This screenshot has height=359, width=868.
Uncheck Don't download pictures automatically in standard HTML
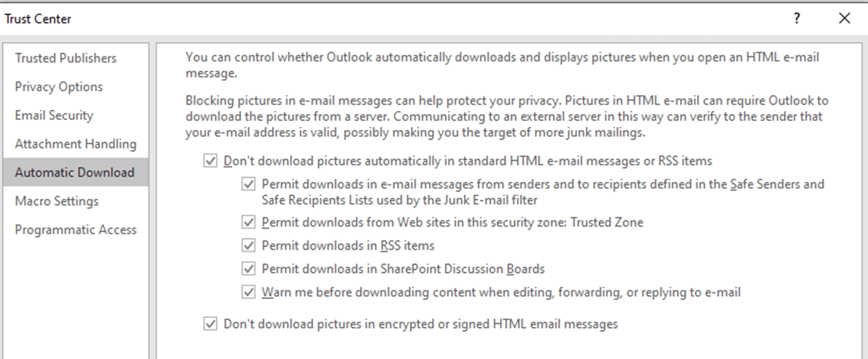(x=210, y=161)
